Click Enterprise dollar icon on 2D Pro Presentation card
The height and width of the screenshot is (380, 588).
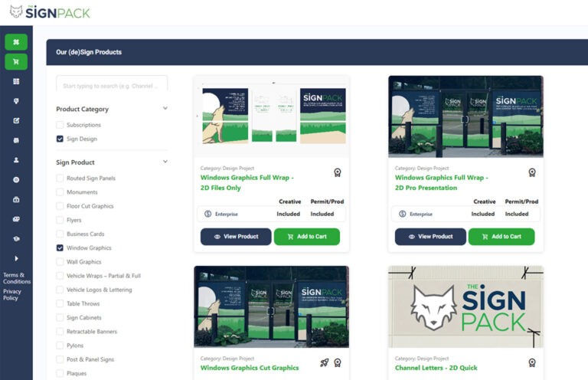pyautogui.click(x=403, y=214)
